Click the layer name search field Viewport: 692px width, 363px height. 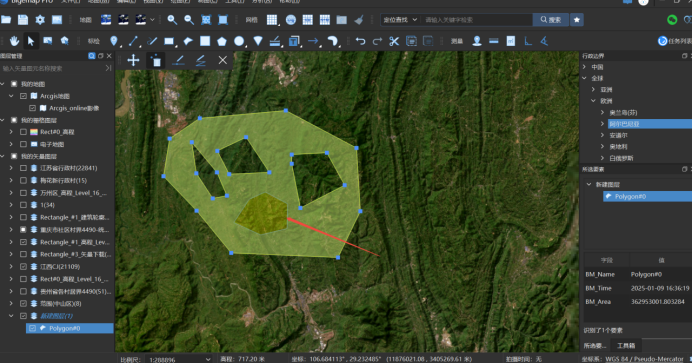(x=53, y=68)
